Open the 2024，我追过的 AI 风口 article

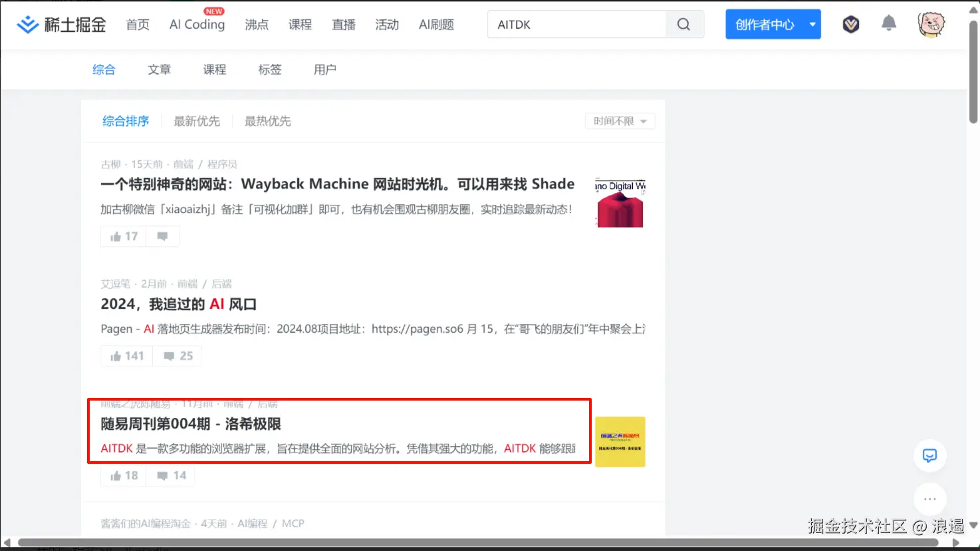pyautogui.click(x=179, y=304)
